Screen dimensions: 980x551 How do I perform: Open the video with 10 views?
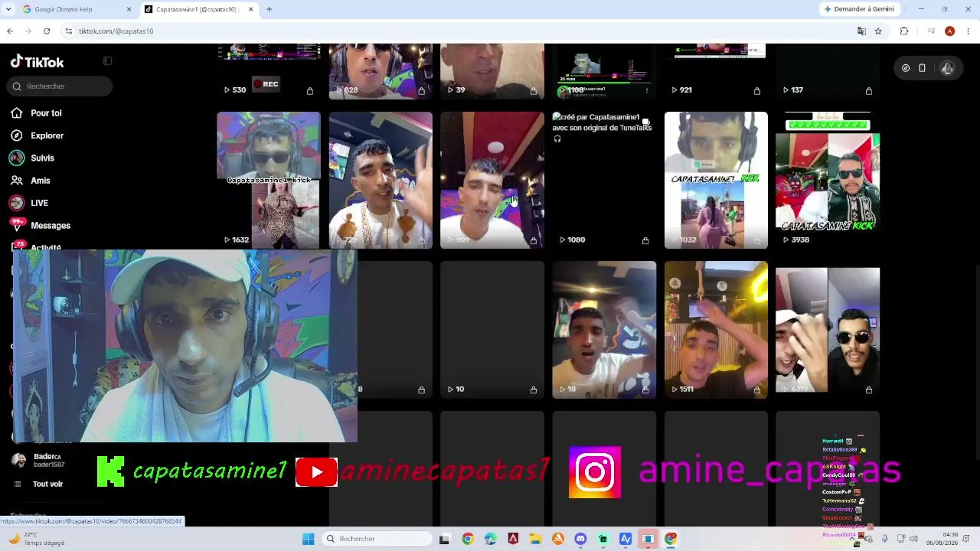pyautogui.click(x=492, y=330)
